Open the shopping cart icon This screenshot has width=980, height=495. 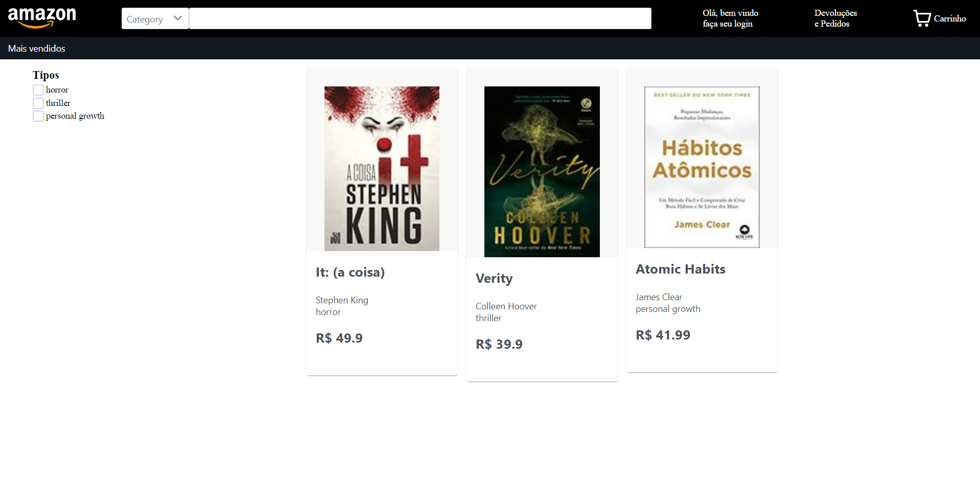coord(922,18)
